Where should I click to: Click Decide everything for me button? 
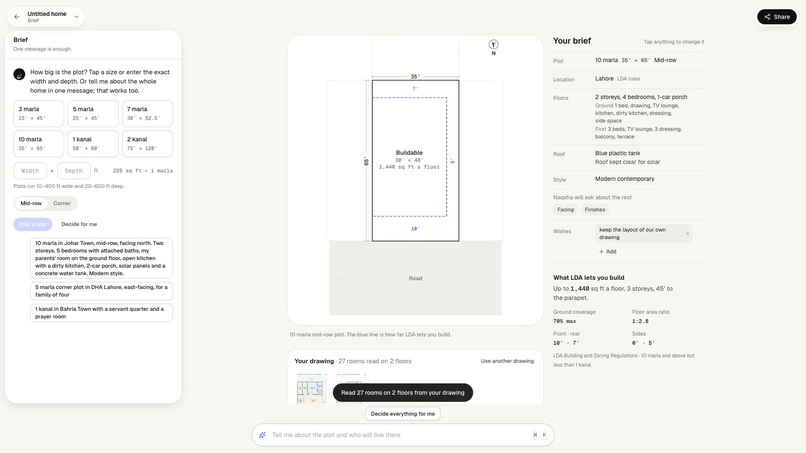[403, 413]
